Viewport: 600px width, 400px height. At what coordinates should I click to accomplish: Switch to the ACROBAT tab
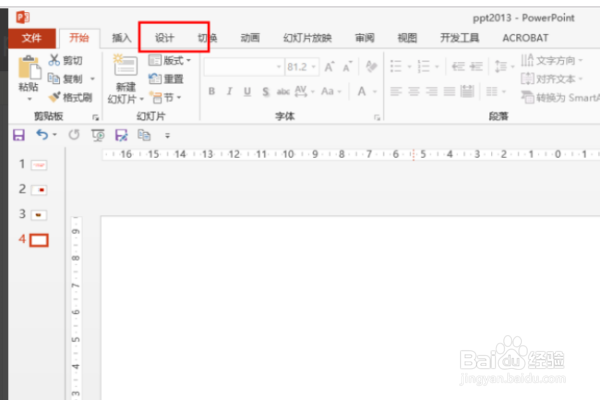pos(525,38)
